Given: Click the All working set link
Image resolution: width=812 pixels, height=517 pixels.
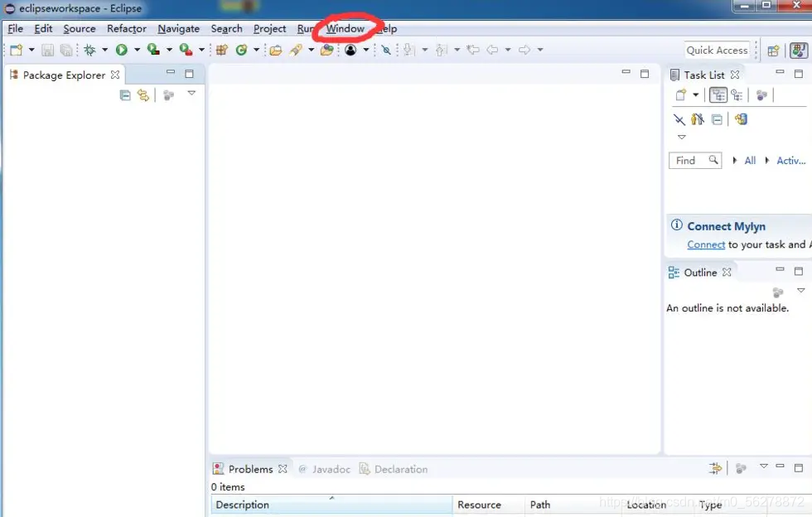Looking at the screenshot, I should 750,161.
